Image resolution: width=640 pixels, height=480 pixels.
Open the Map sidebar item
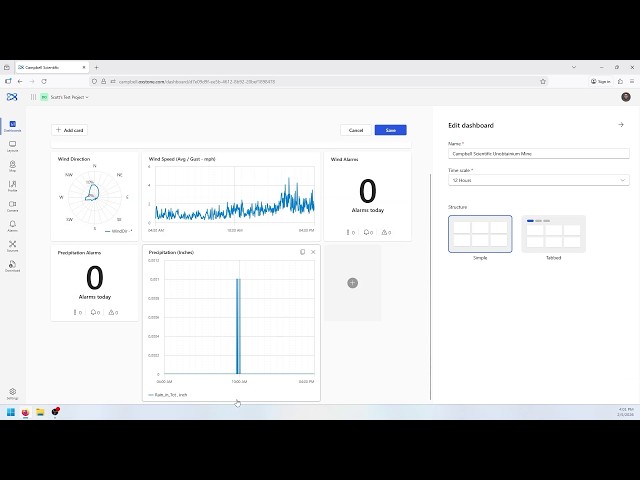click(x=12, y=166)
